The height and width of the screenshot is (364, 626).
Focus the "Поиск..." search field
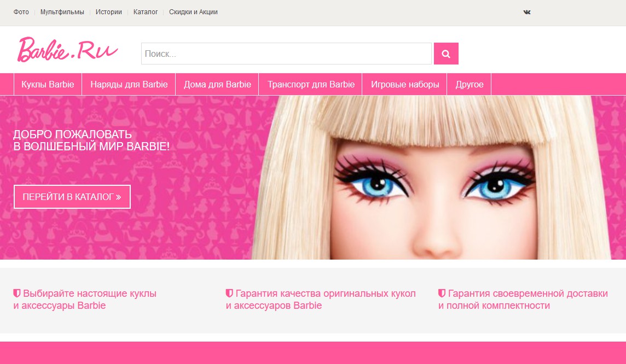tap(286, 54)
